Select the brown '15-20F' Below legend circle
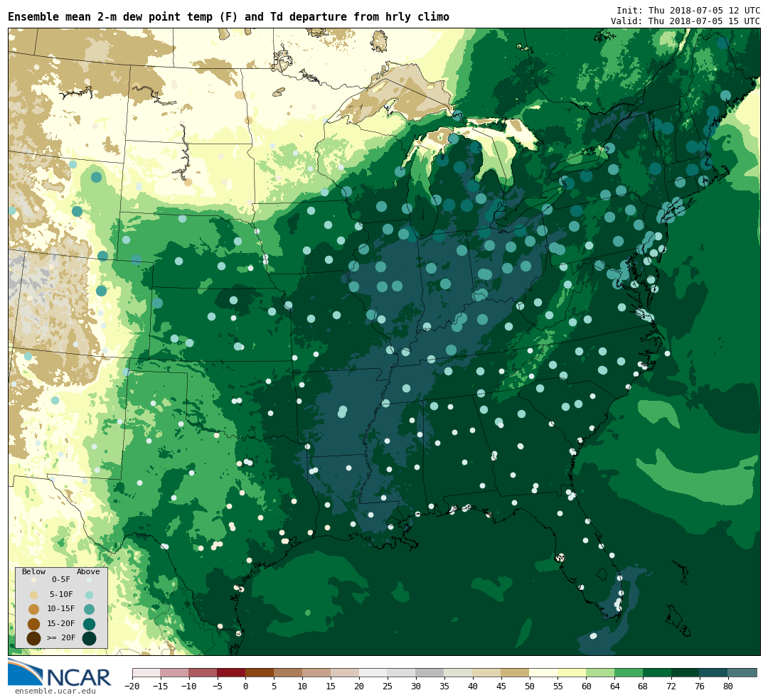This screenshot has height=700, width=768. pyautogui.click(x=34, y=624)
